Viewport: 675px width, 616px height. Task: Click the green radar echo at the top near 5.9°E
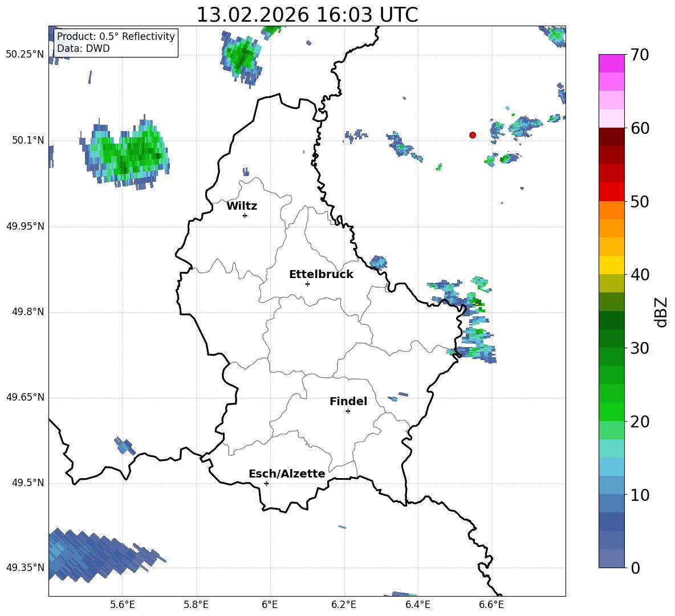(x=242, y=59)
